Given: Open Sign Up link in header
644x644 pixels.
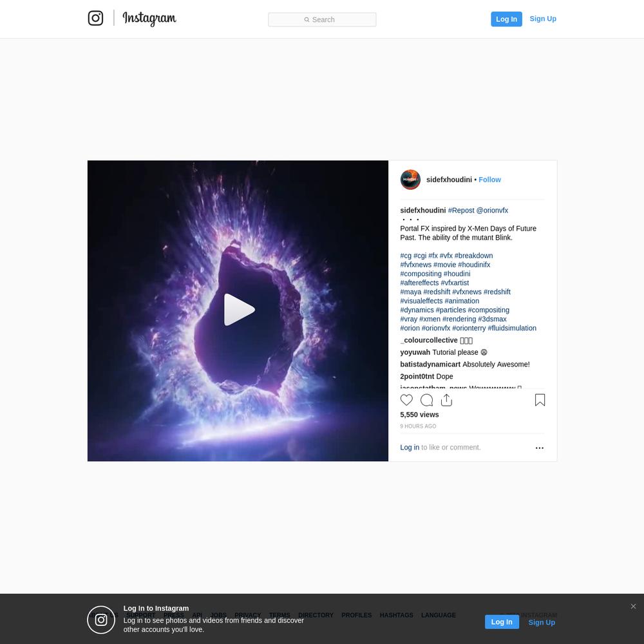Looking at the screenshot, I should (543, 19).
